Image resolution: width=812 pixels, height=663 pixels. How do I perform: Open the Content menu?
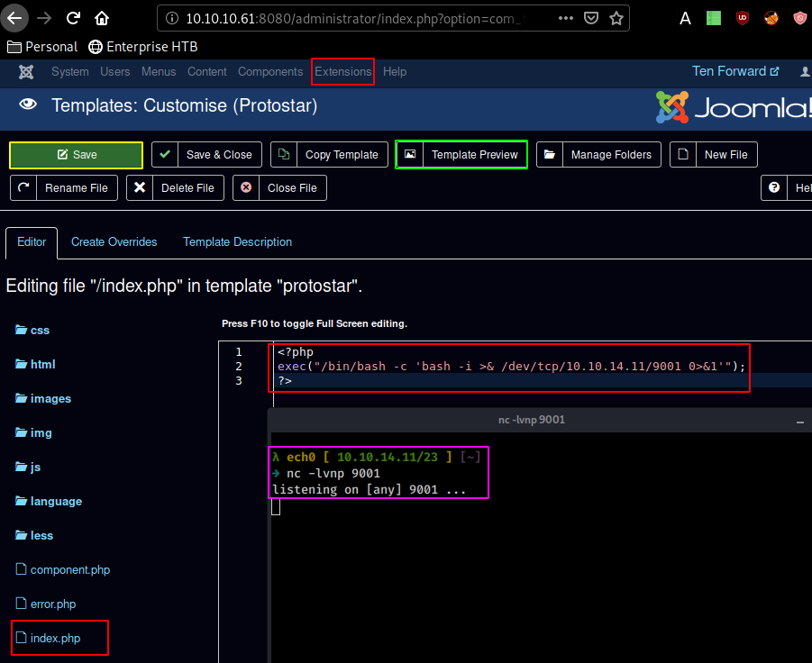coord(207,72)
